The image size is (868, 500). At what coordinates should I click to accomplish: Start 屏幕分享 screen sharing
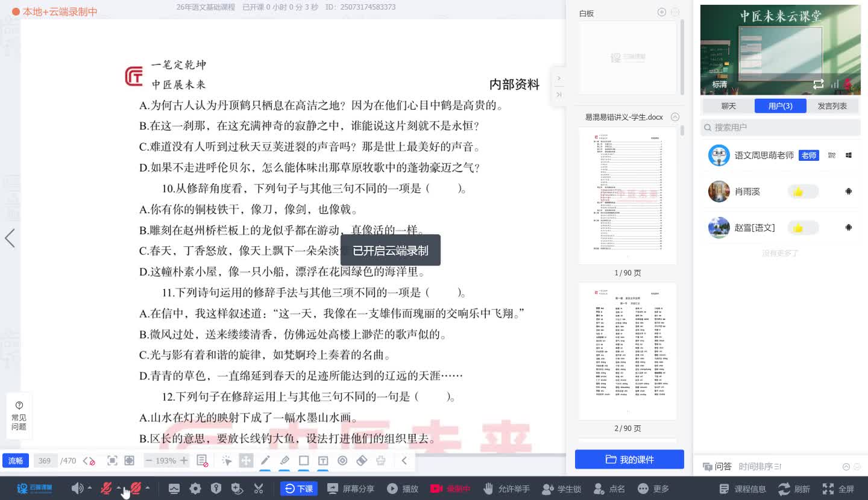(350, 489)
